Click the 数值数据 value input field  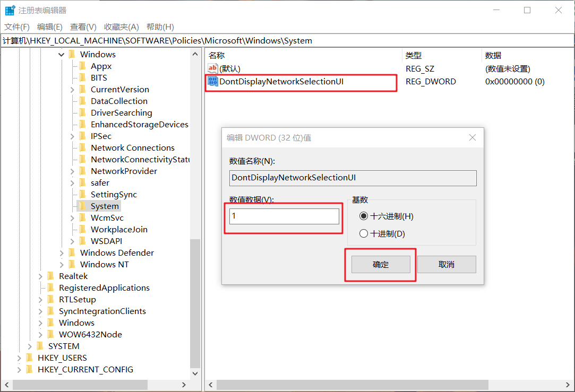tap(284, 216)
